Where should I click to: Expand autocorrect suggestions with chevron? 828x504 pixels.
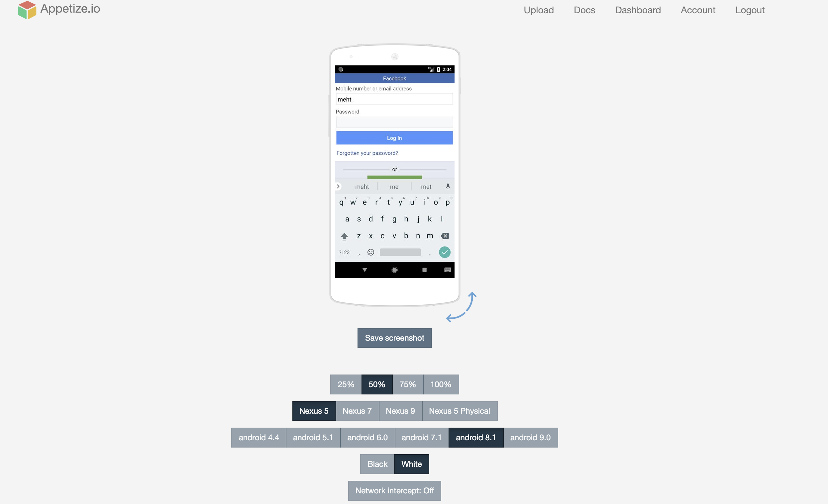click(338, 186)
